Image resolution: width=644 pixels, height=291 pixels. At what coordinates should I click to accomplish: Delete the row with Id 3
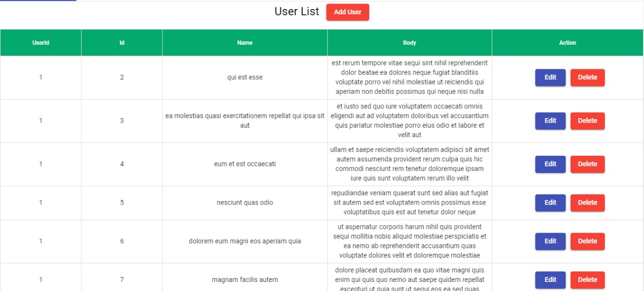click(587, 121)
